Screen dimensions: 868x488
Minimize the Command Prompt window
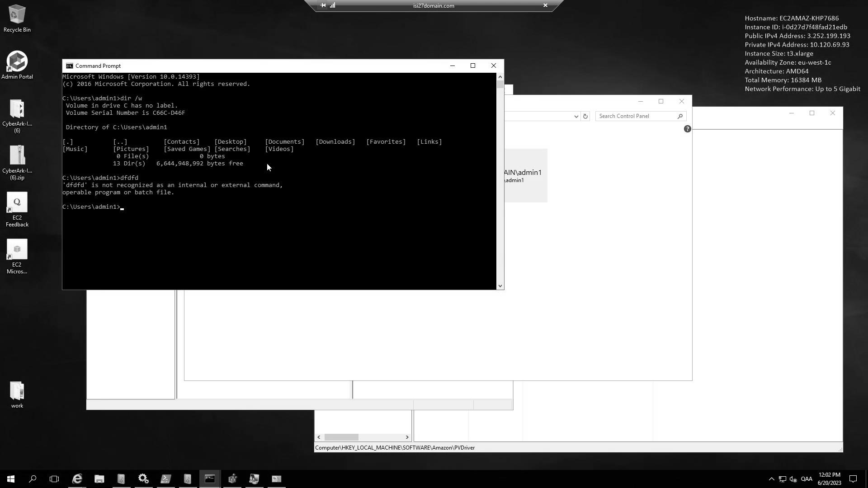pyautogui.click(x=452, y=66)
